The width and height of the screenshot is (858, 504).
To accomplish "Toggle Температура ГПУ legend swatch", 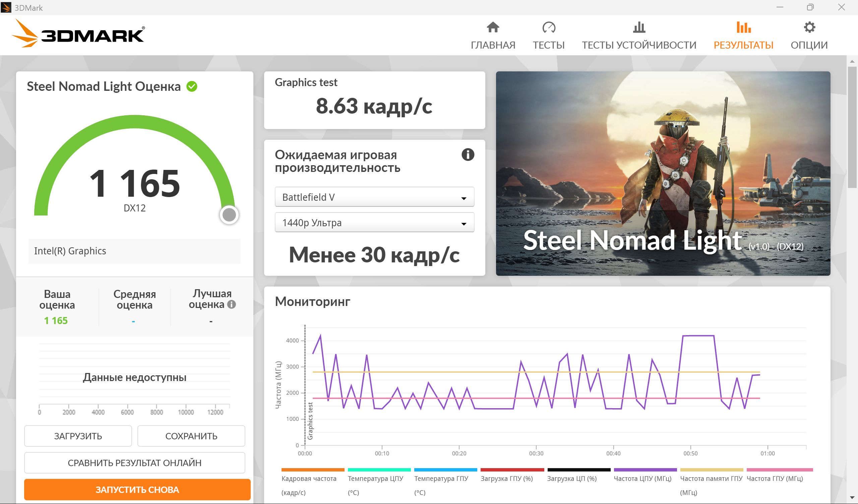I will coord(446,470).
